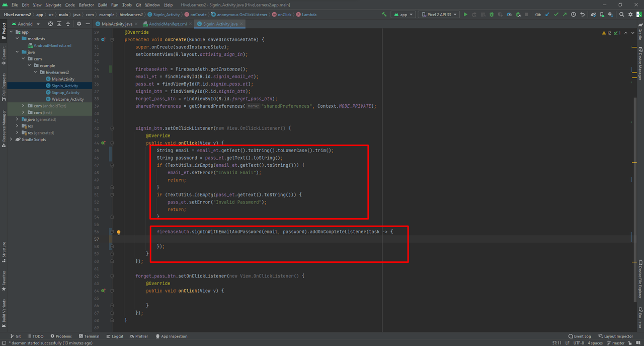
Task: Open the Navigate menu
Action: [x=53, y=5]
